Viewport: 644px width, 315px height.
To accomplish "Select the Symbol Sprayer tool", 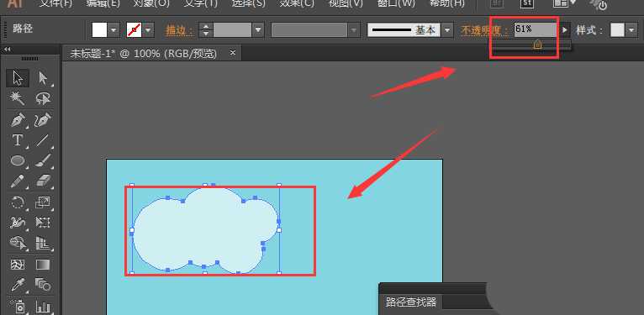I will (18, 306).
